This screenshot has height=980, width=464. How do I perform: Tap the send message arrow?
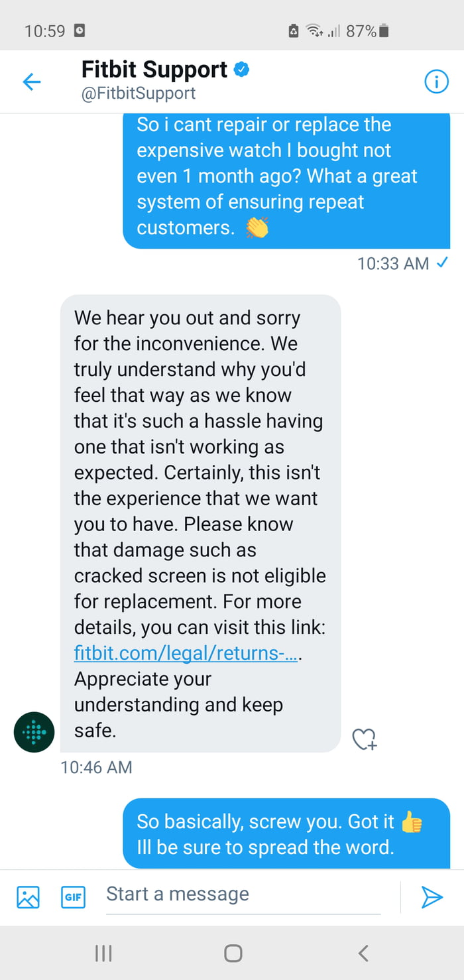tap(432, 896)
